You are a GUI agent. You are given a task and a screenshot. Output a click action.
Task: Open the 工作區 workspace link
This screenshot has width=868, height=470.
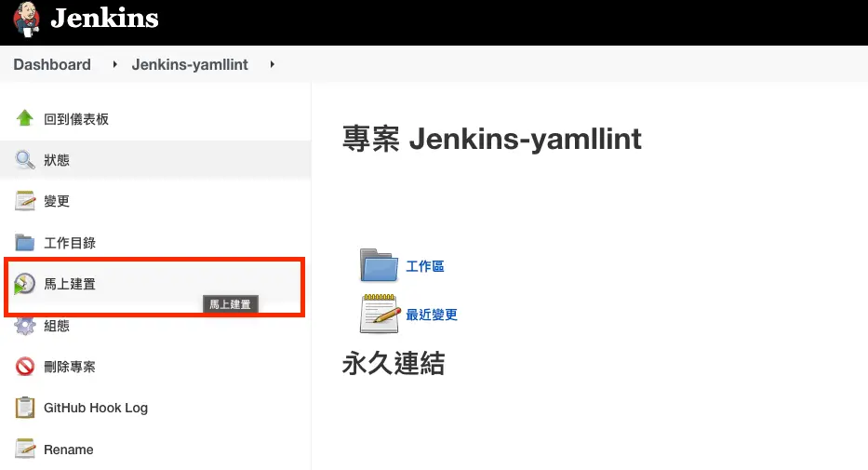point(425,266)
